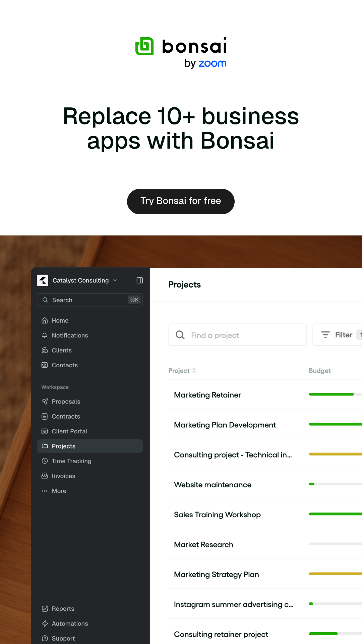Click the Marketing Retainer budget progress bar
The image size is (362, 644).
click(x=335, y=394)
